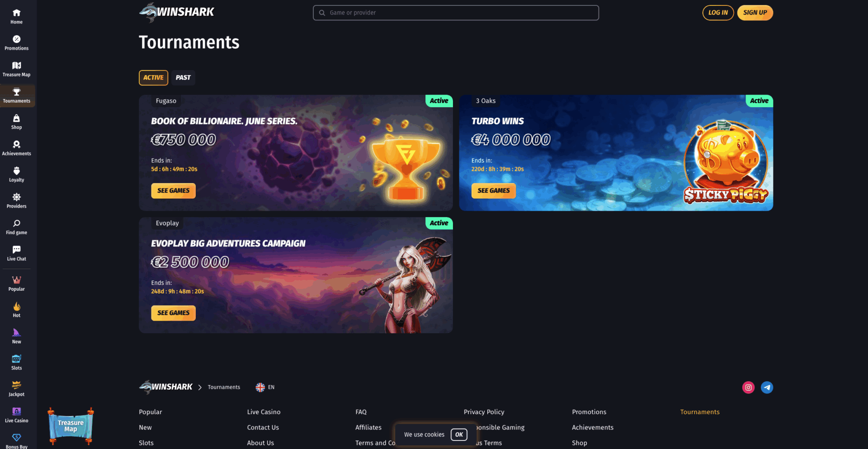Click the Game or provider search field
This screenshot has width=868, height=449.
click(456, 13)
